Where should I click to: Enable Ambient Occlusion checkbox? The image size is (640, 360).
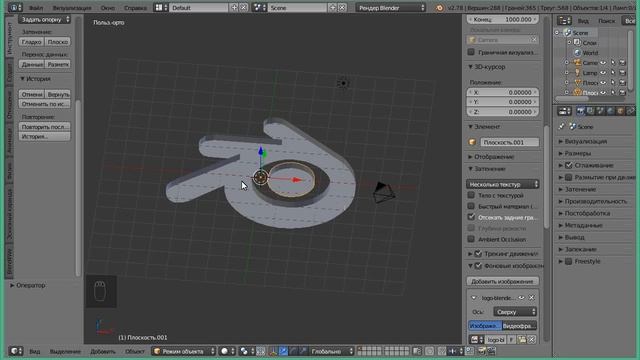coord(471,239)
